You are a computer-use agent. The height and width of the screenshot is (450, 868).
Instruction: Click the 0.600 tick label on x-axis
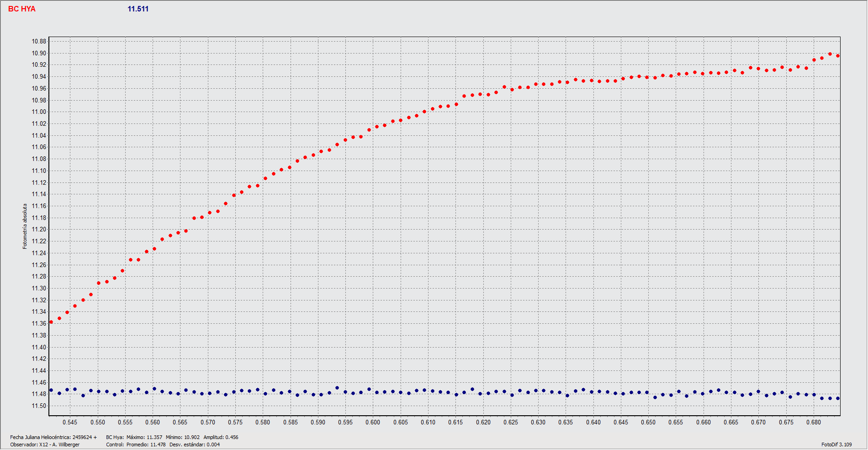373,423
